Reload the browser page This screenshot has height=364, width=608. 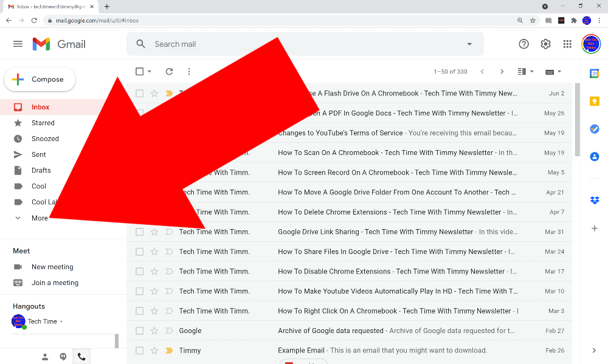34,21
